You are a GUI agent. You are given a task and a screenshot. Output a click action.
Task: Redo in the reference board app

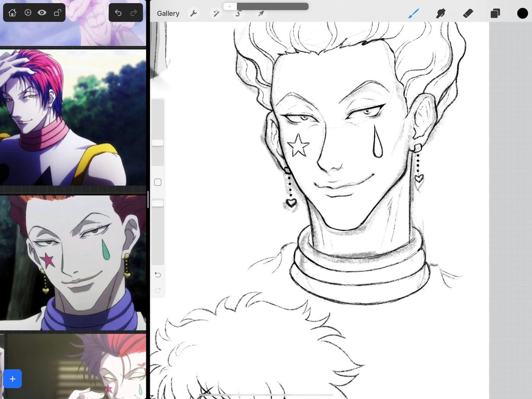pyautogui.click(x=133, y=13)
